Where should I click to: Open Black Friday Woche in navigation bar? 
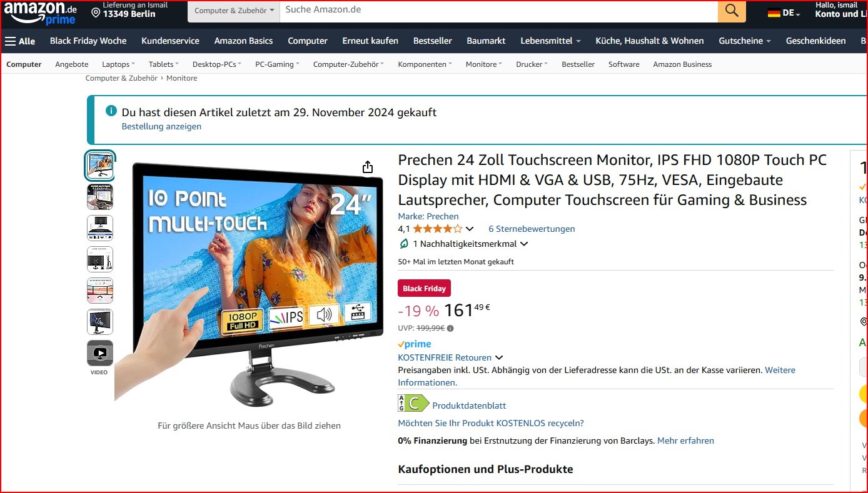pyautogui.click(x=88, y=41)
